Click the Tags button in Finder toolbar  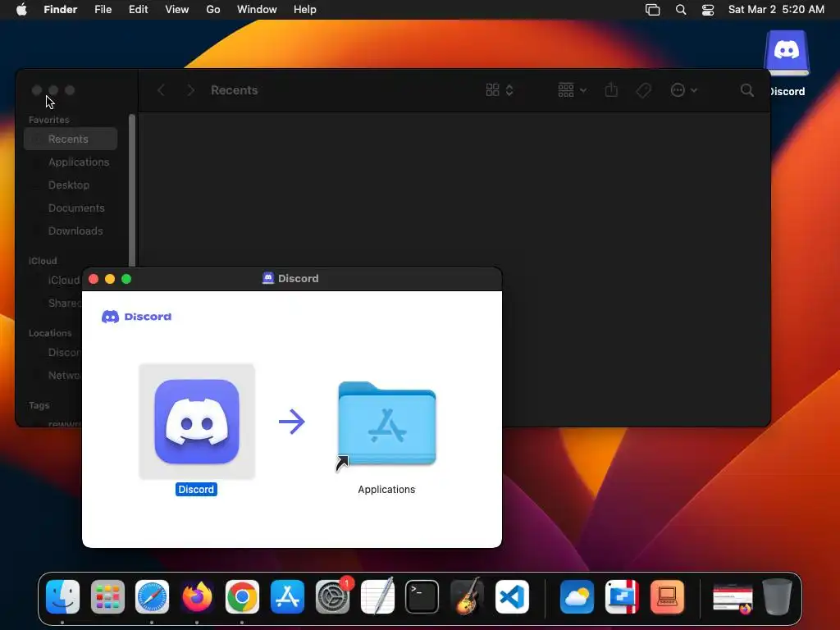(643, 90)
